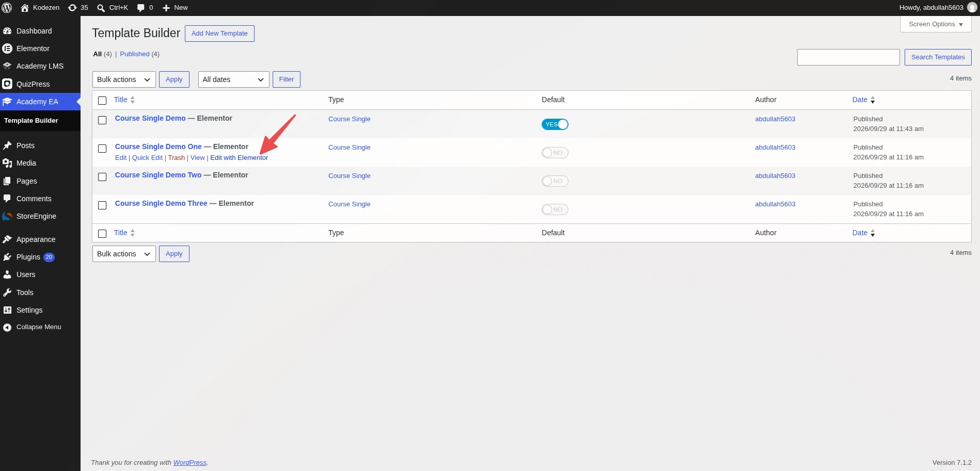Open Dashboard via its gauge icon
The width and height of the screenshot is (980, 471).
7,31
